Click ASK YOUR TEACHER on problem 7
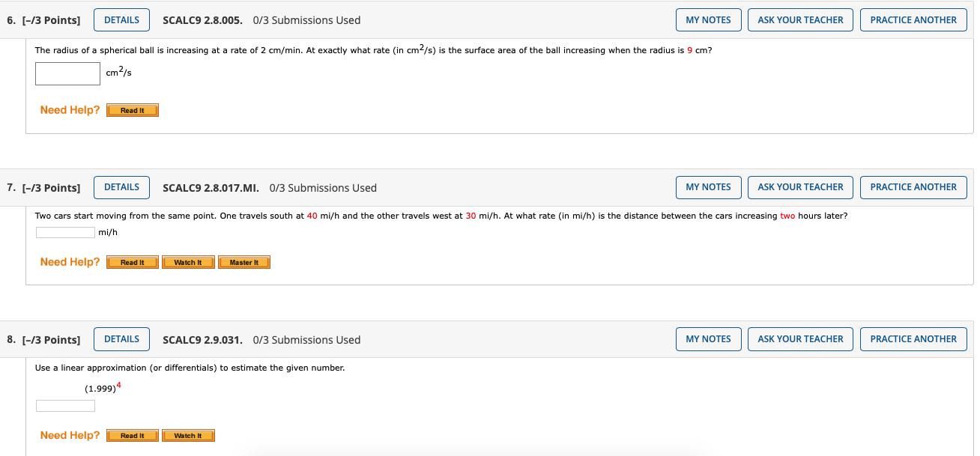Viewport: 980px width, 456px height. click(x=800, y=187)
